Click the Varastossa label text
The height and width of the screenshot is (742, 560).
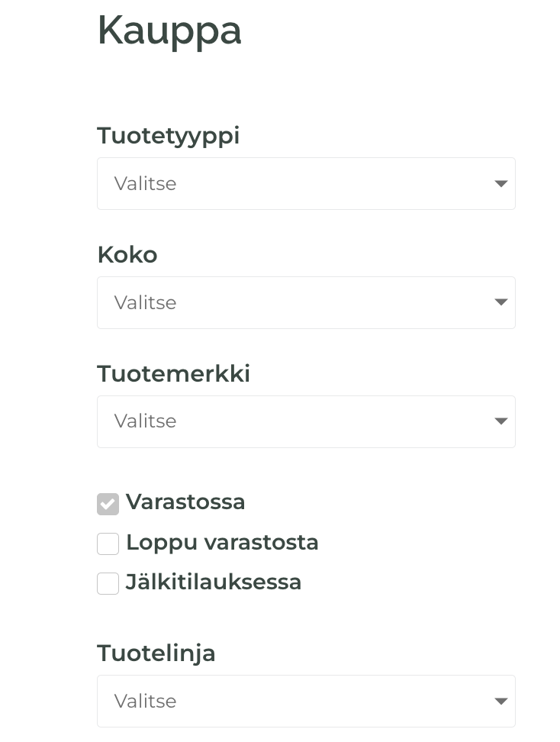coord(185,502)
